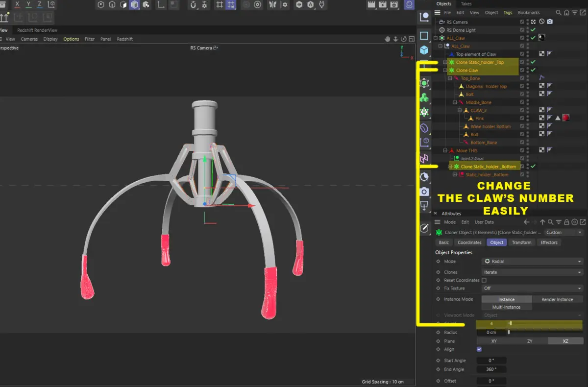Open render settings clapperboard with gear
The width and height of the screenshot is (588, 387).
[x=395, y=5]
